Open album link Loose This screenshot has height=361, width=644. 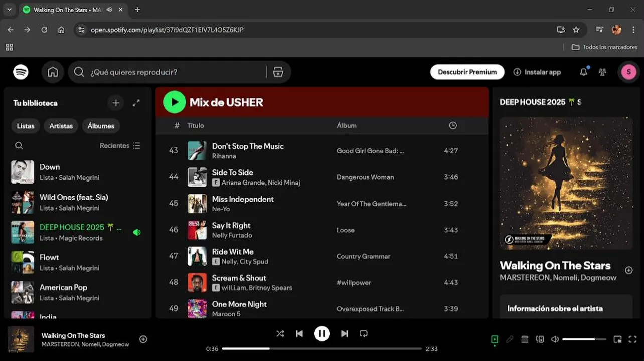click(x=346, y=230)
